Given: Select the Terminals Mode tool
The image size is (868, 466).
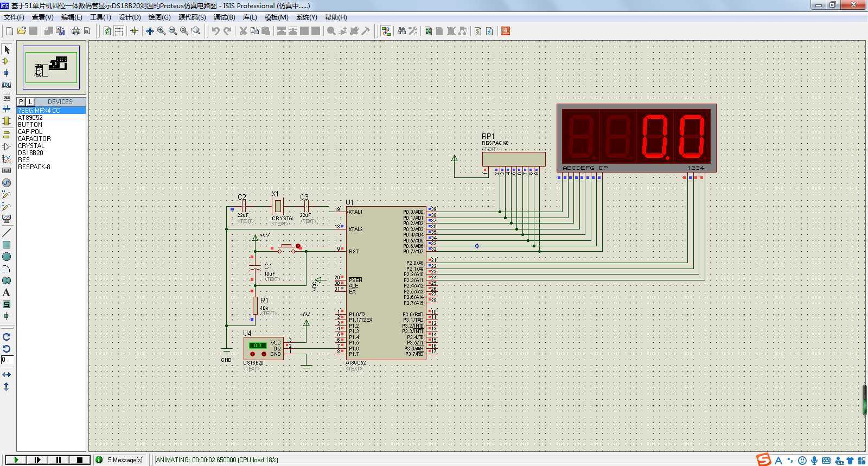Looking at the screenshot, I should 7,135.
